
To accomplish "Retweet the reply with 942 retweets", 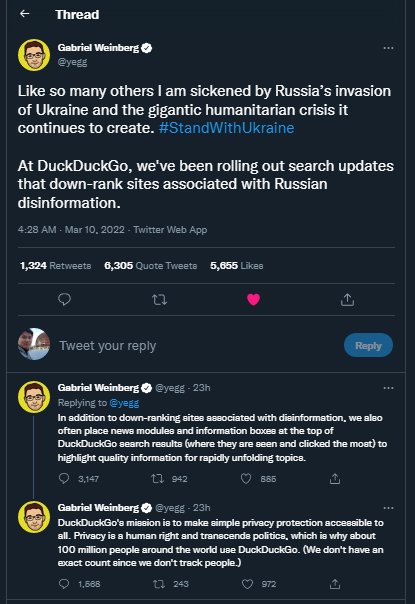I will click(157, 479).
